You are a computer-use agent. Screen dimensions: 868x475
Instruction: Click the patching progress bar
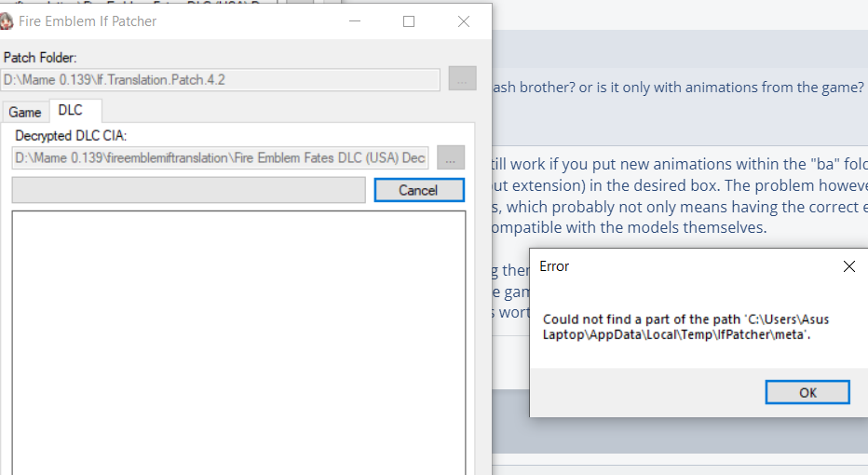click(x=189, y=190)
